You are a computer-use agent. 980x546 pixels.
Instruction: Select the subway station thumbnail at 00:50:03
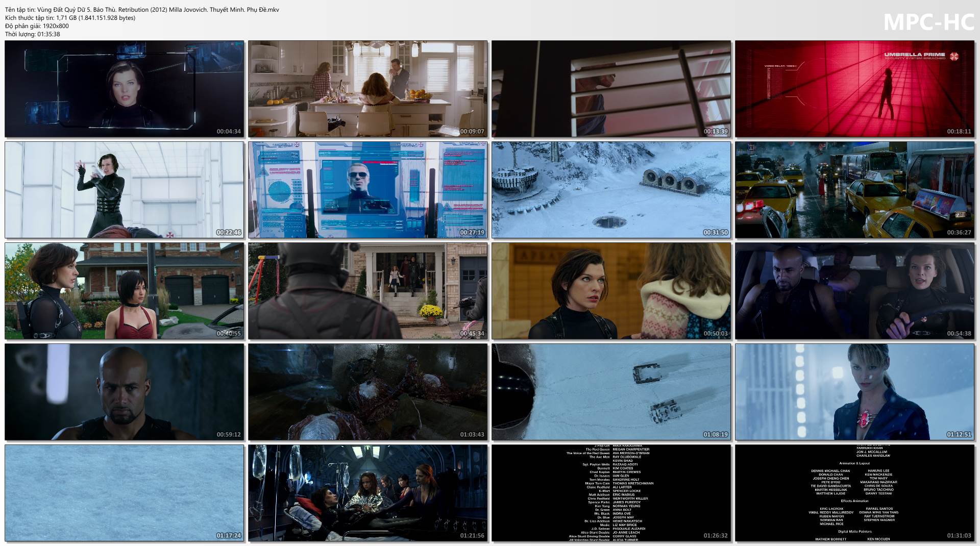pyautogui.click(x=611, y=291)
